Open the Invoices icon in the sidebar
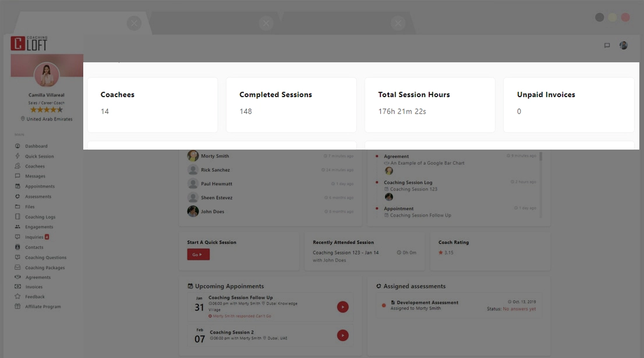 (19, 287)
